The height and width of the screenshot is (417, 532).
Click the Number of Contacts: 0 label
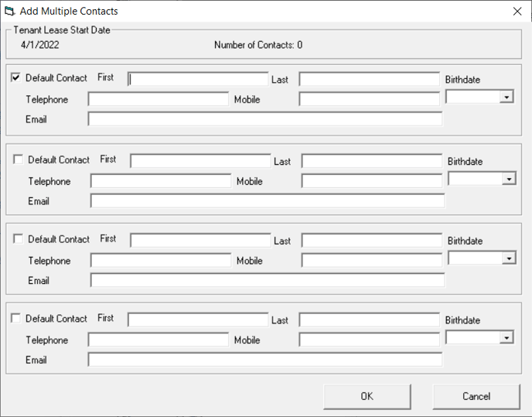point(258,45)
